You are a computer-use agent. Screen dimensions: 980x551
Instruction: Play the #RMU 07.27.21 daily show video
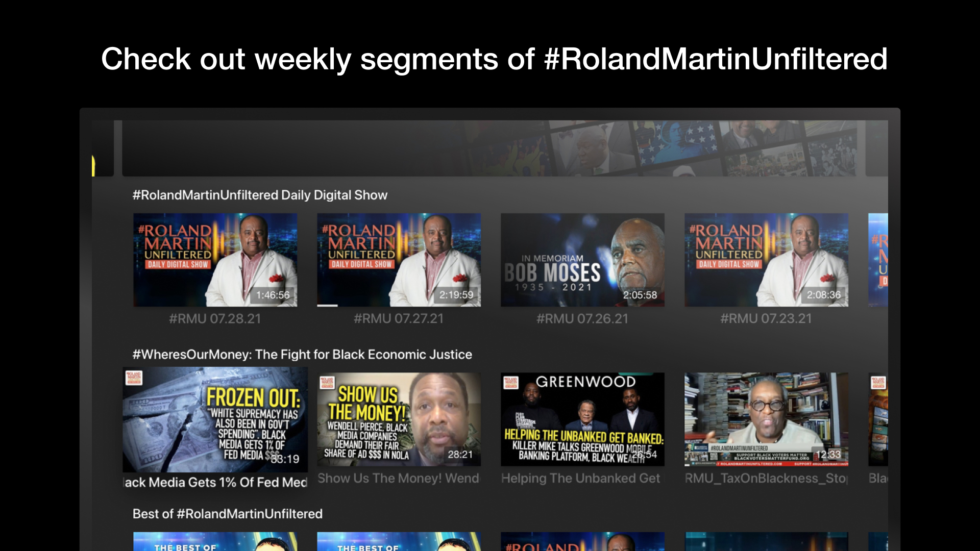click(399, 260)
